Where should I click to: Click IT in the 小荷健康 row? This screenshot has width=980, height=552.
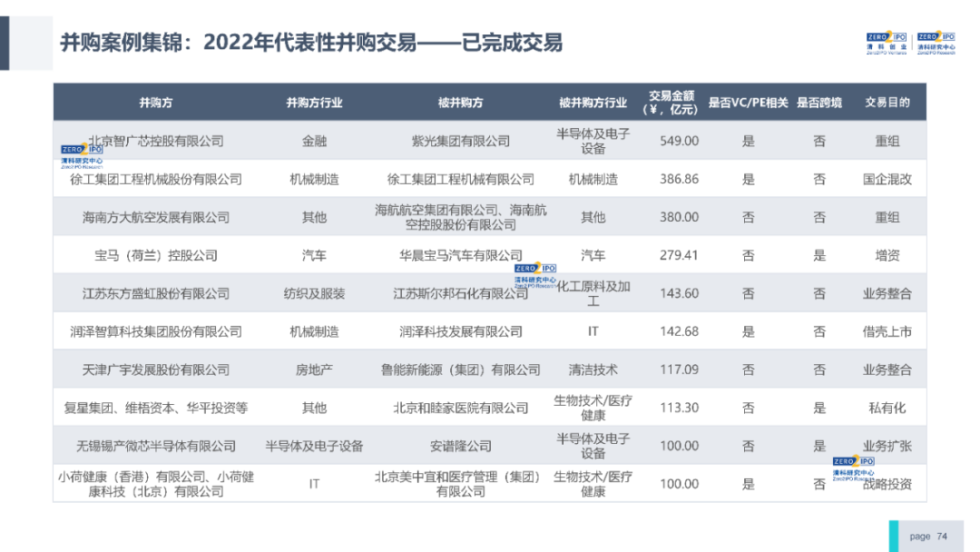(x=314, y=485)
